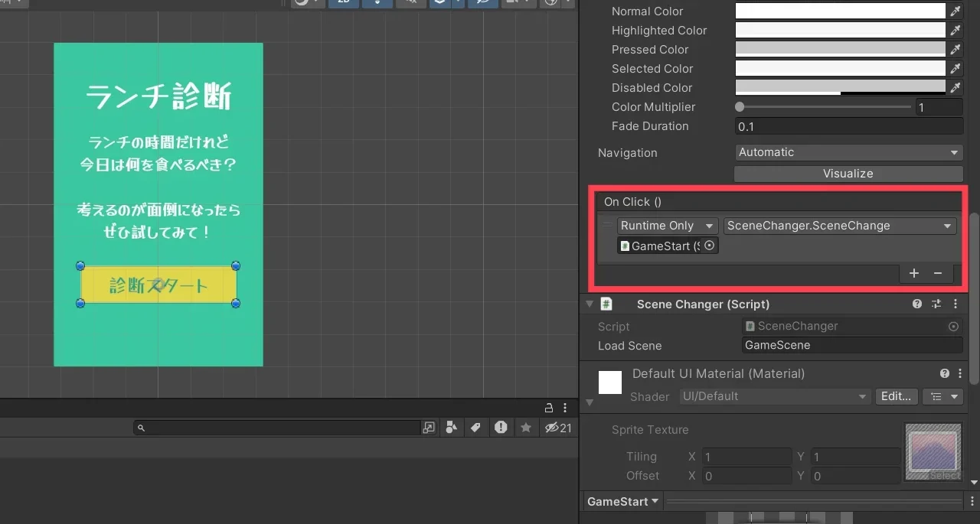Click the Disabled Color eyedropper
The width and height of the screenshot is (980, 524).
pos(955,88)
